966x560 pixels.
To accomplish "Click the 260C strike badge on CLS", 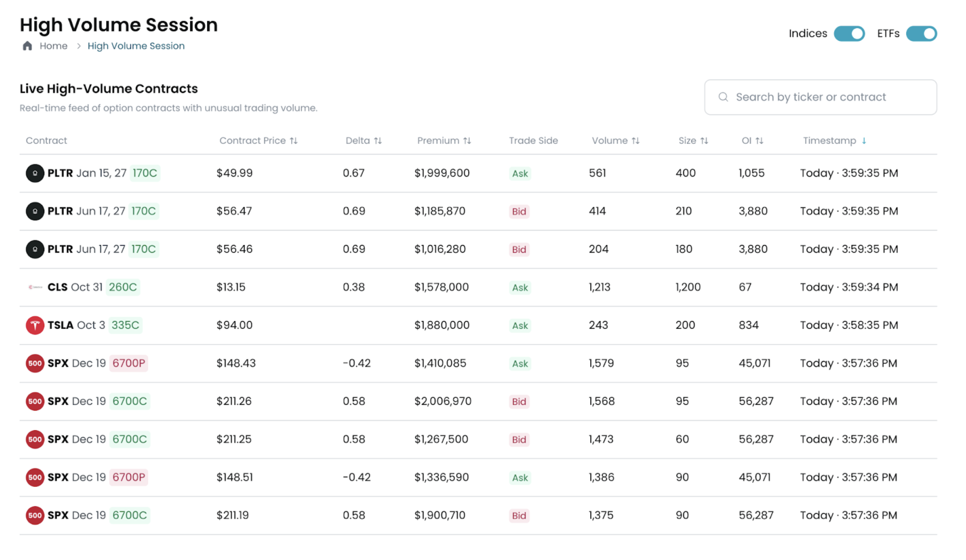I will tap(123, 287).
